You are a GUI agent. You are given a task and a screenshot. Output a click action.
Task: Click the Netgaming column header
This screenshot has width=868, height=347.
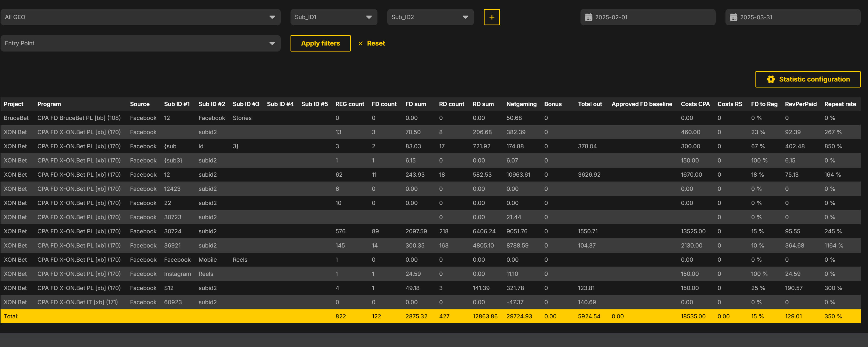[x=521, y=104]
